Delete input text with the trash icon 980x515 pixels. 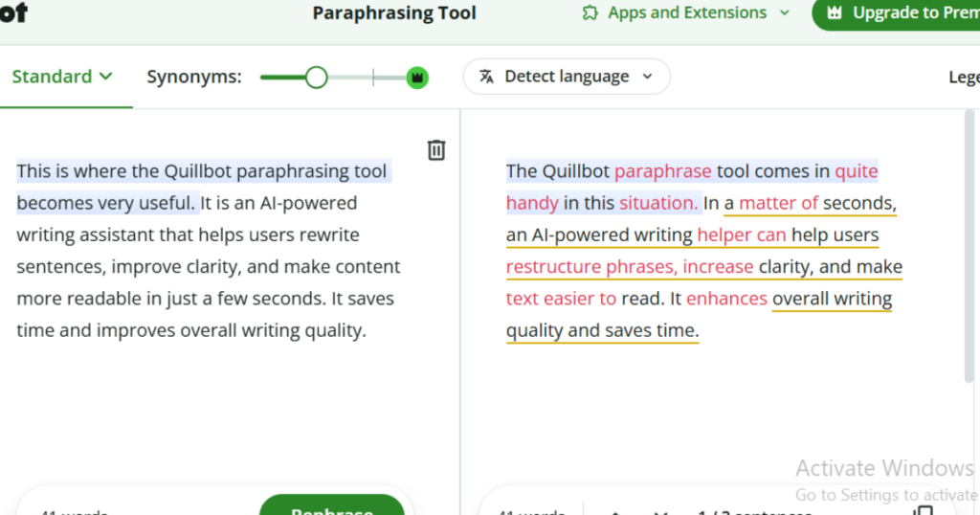pyautogui.click(x=436, y=150)
